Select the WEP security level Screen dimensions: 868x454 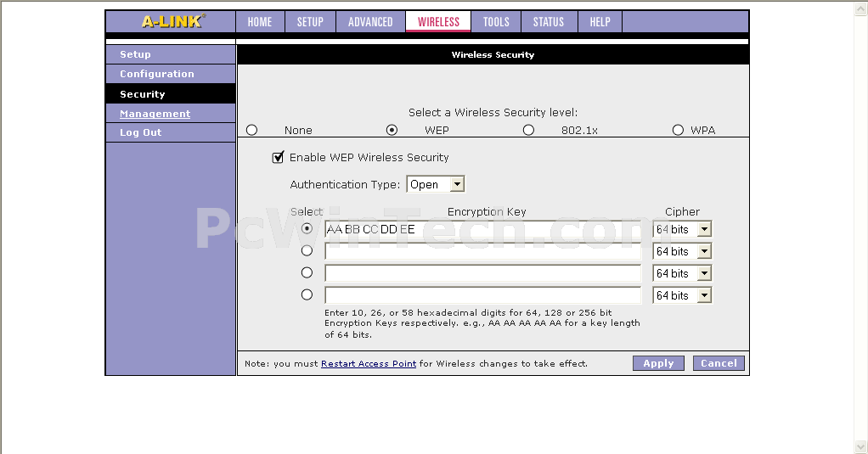click(x=392, y=130)
